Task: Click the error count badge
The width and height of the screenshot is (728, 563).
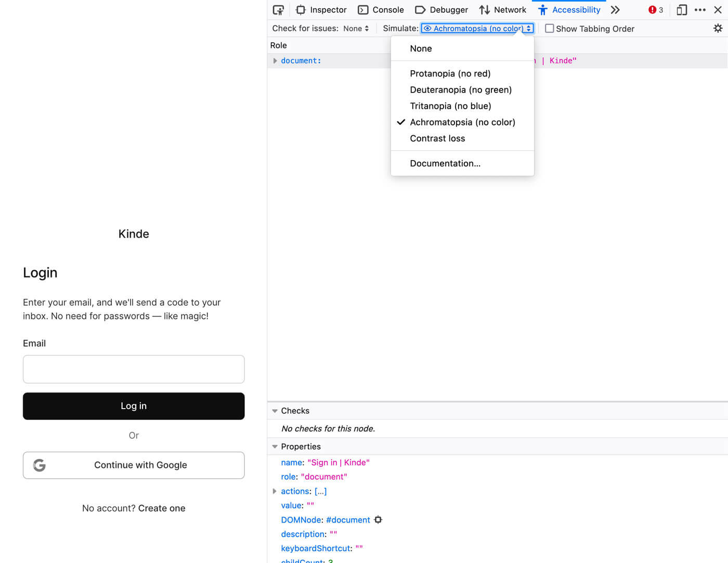Action: point(653,9)
